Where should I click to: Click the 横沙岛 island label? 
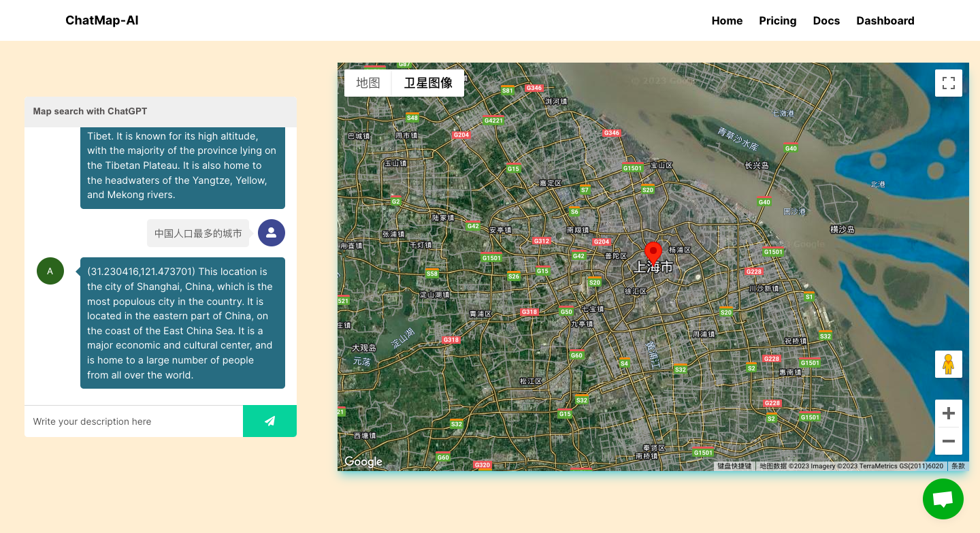(x=843, y=229)
